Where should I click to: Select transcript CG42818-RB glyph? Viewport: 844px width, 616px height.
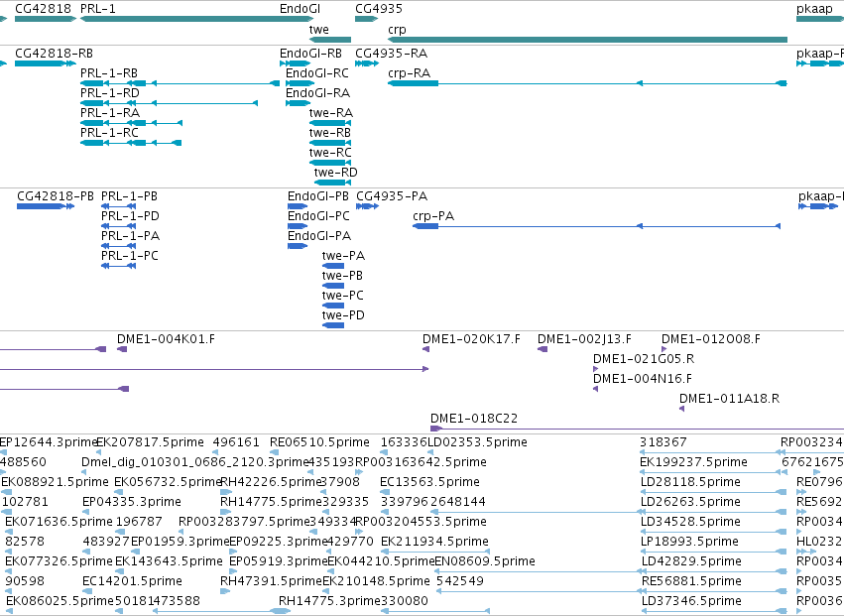coord(46,63)
